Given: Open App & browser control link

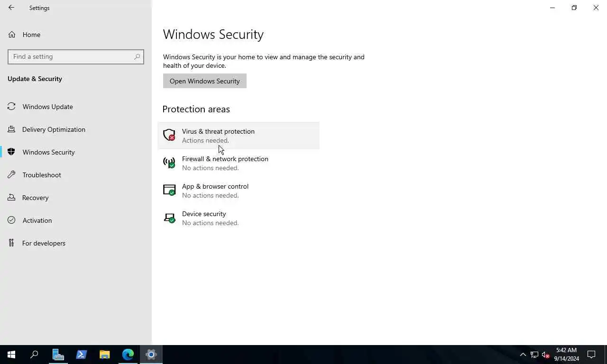Looking at the screenshot, I should (239, 191).
